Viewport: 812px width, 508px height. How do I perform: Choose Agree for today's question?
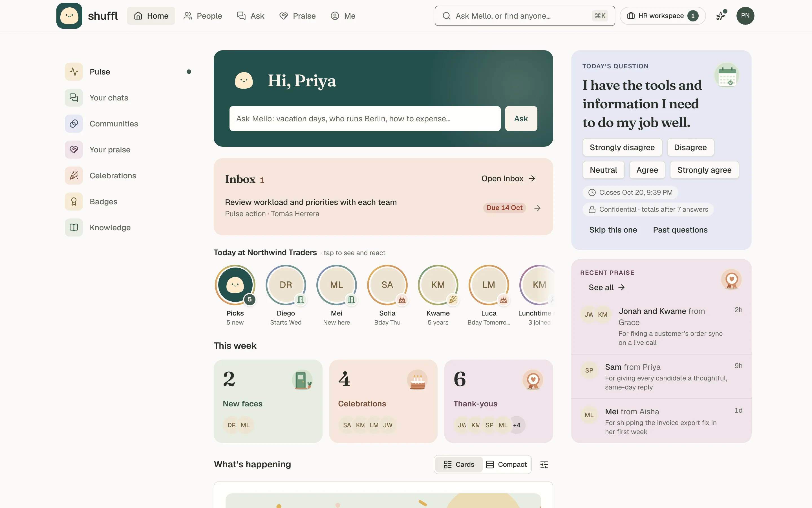click(x=647, y=170)
